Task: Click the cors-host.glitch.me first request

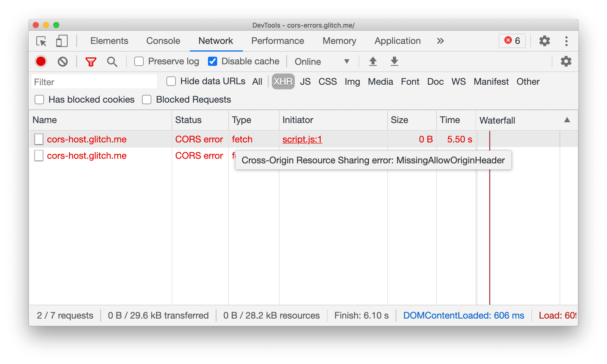Action: 87,140
